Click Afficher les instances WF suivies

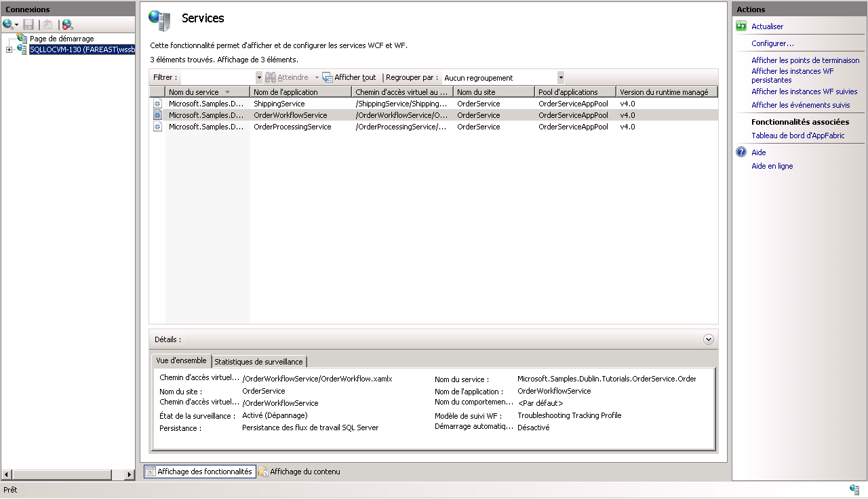coord(804,91)
